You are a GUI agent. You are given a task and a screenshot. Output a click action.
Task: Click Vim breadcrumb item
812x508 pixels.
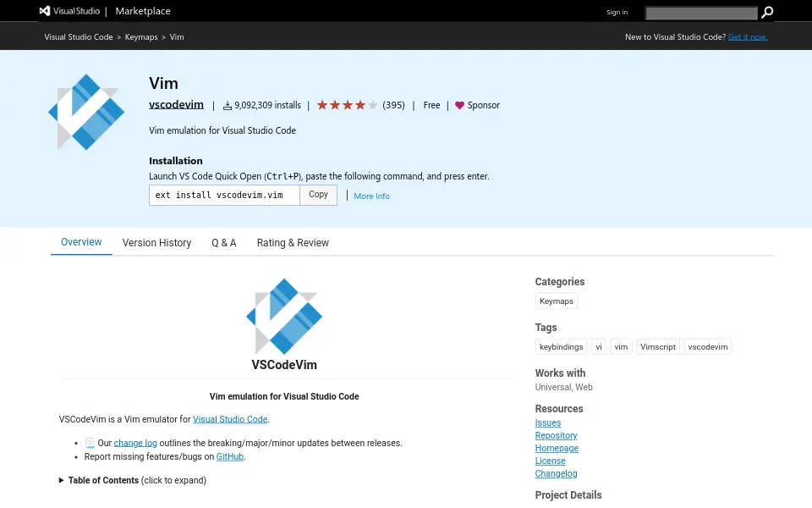point(177,36)
